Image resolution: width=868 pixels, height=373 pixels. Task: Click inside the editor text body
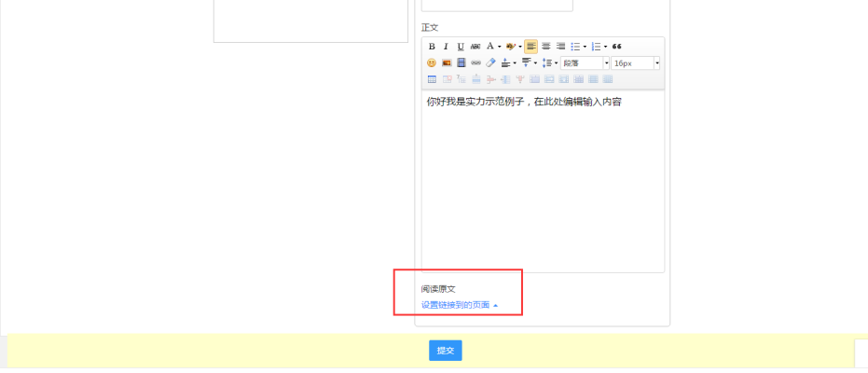tap(543, 181)
